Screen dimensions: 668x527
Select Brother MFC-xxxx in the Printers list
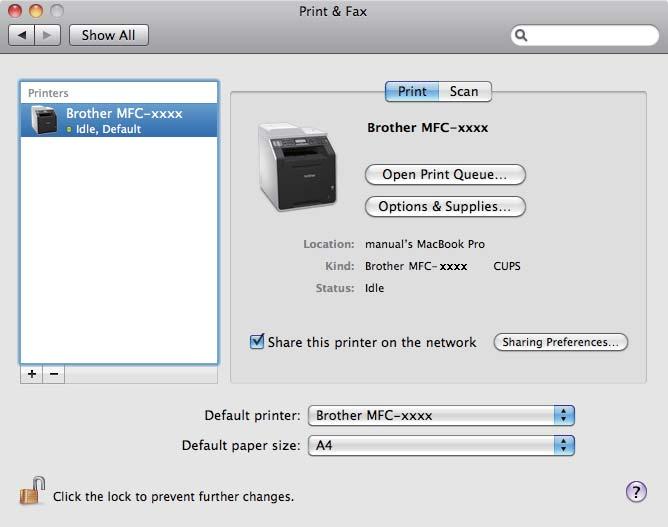(x=119, y=120)
